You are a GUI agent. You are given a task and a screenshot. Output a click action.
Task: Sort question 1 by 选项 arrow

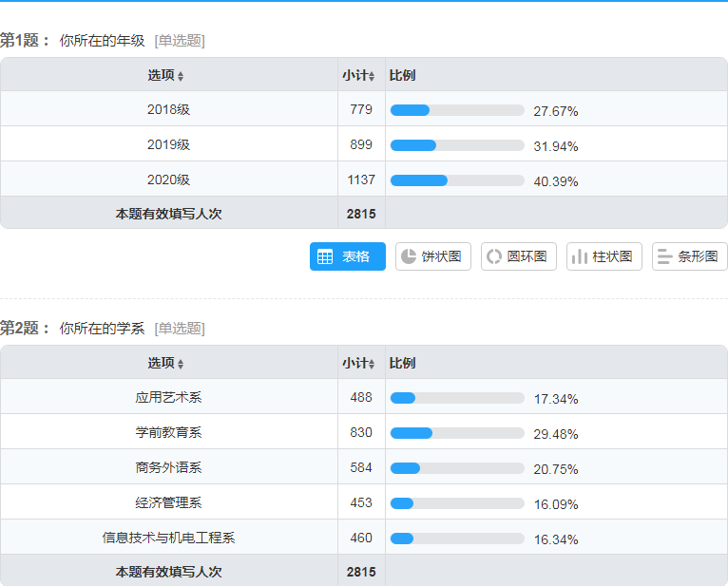(181, 76)
